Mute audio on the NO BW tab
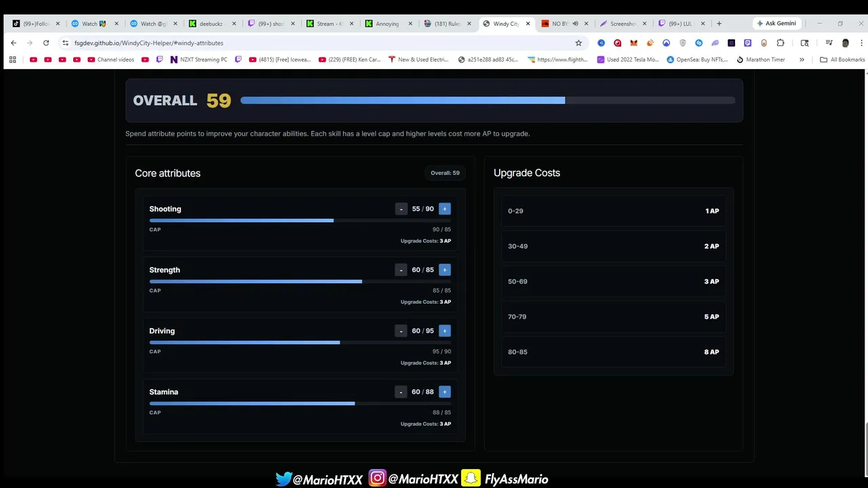868x488 pixels. coord(575,24)
